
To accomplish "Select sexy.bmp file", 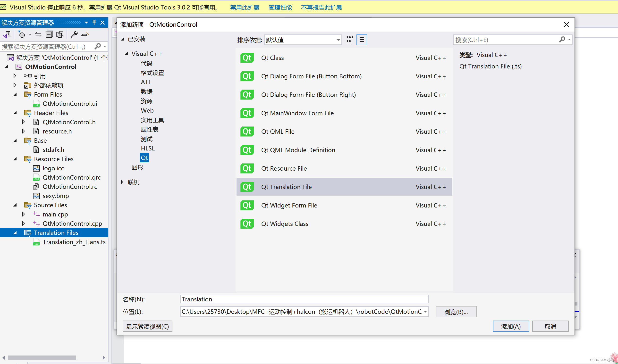I will pos(56,196).
